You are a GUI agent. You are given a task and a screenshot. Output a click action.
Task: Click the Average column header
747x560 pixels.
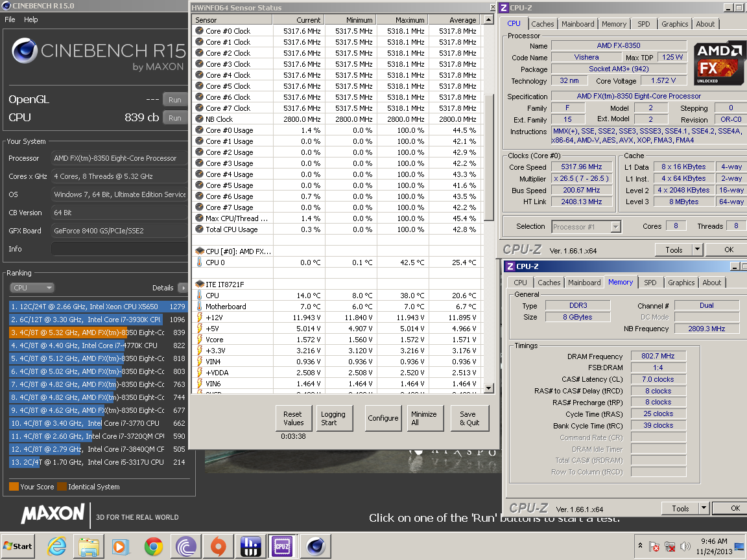click(x=455, y=19)
